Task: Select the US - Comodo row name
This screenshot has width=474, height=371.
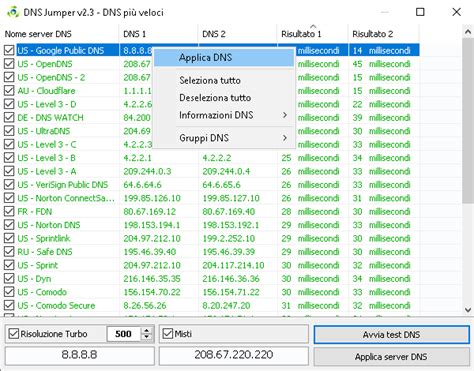Action: [42, 292]
